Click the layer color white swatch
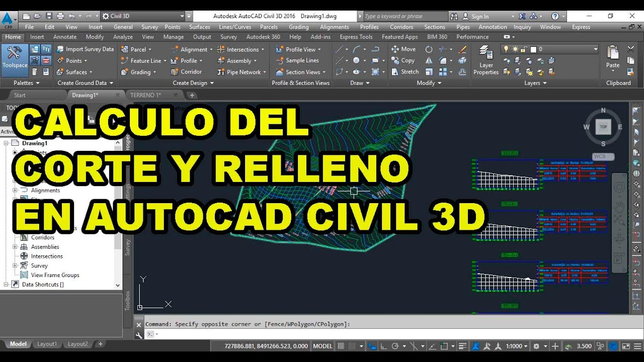The height and width of the screenshot is (362, 644). click(533, 49)
